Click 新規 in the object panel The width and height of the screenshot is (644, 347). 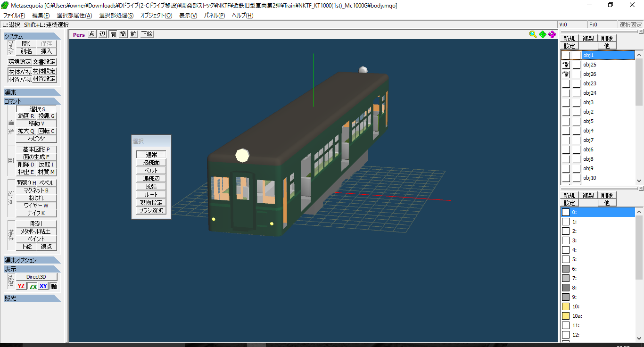pyautogui.click(x=569, y=38)
